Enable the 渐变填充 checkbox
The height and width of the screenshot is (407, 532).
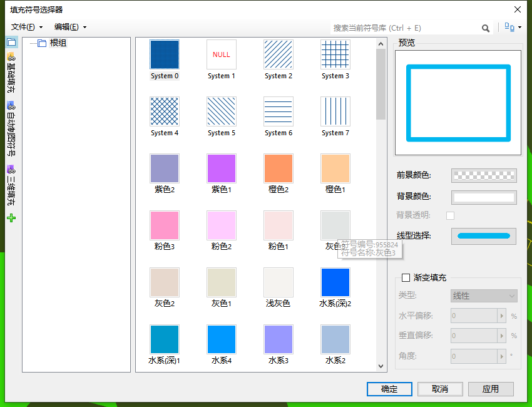(406, 277)
